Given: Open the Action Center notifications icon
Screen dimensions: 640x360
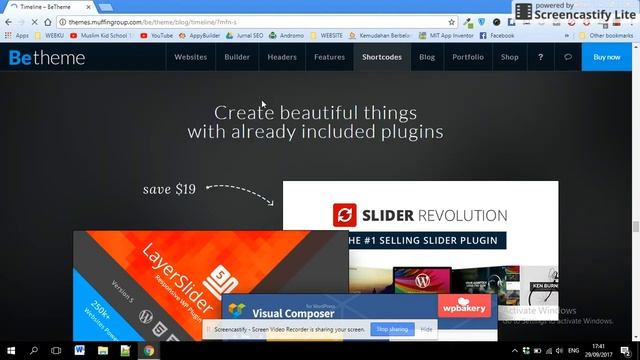Looking at the screenshot, I should 625,351.
